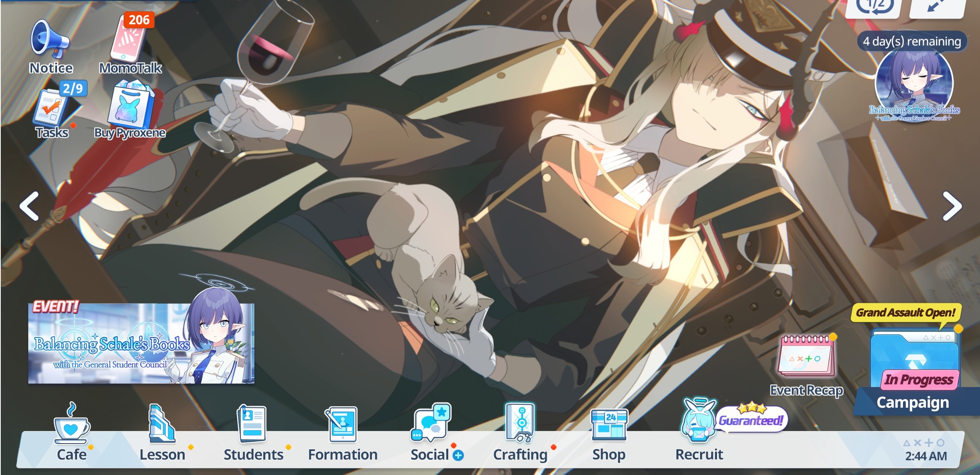This screenshot has height=475, width=980.
Task: Show next lobby with right arrow
Action: pyautogui.click(x=952, y=207)
